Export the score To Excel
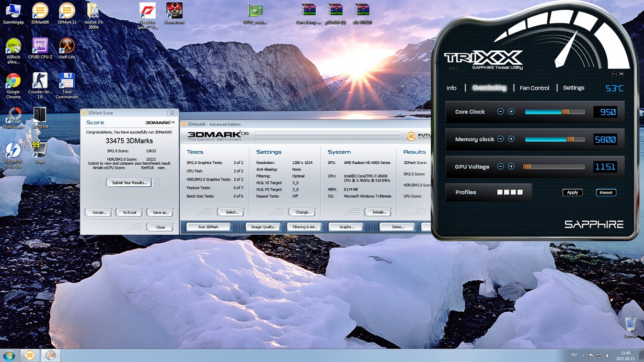 [129, 213]
